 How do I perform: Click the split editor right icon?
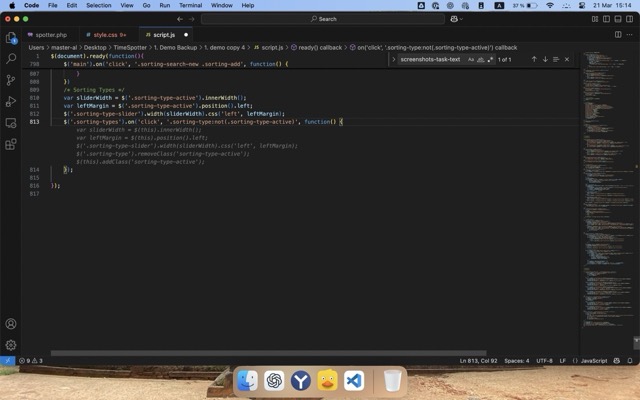[617, 34]
